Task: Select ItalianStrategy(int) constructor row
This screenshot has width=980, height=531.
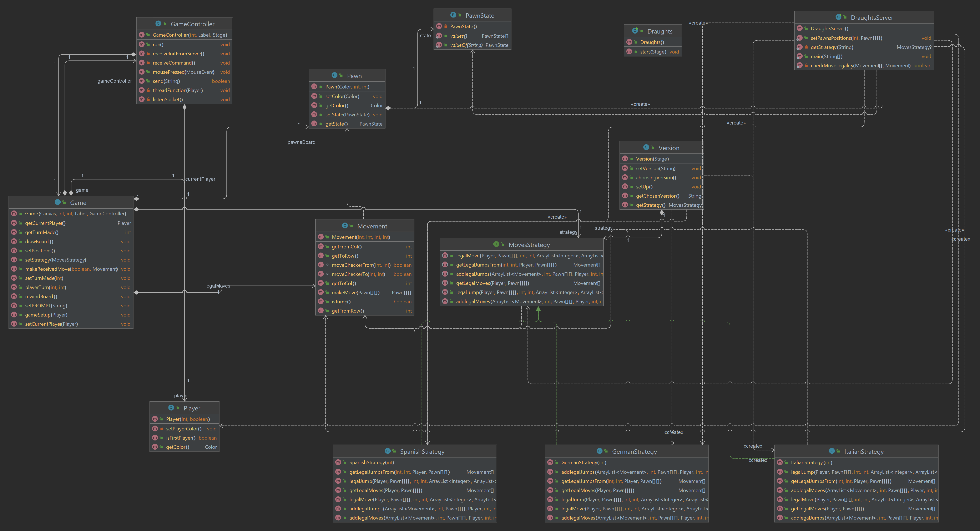Action: [856, 462]
